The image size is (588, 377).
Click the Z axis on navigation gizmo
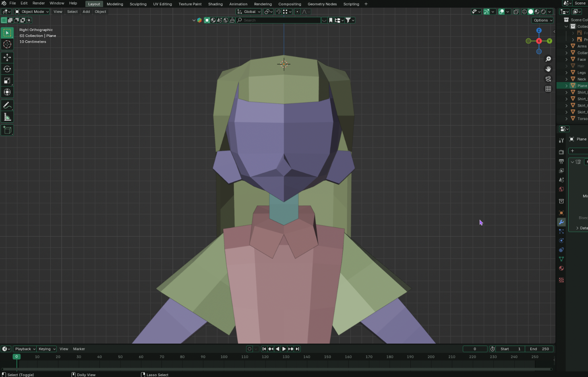tap(539, 31)
